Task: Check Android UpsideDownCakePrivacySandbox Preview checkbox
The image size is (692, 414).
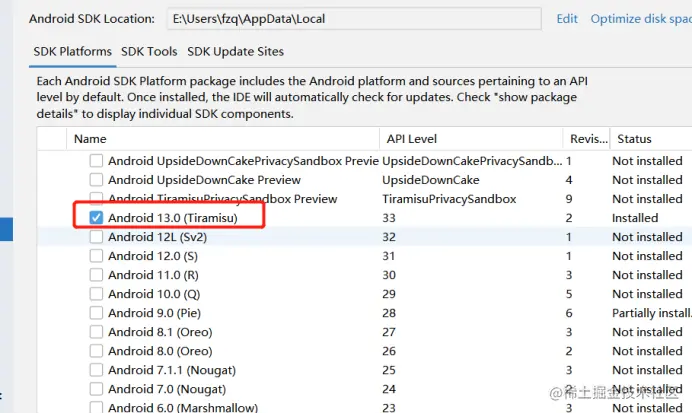Action: (96, 161)
